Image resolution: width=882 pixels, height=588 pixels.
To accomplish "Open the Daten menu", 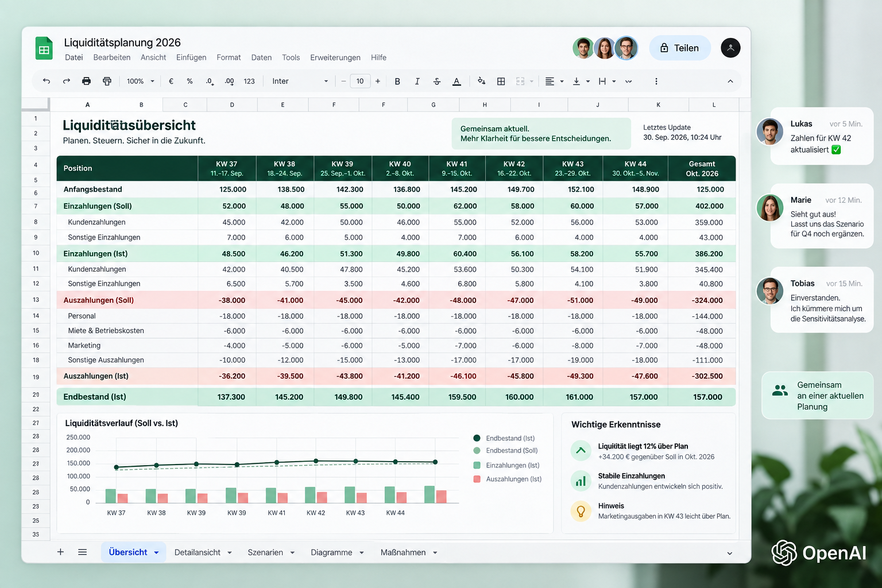I will (x=261, y=57).
